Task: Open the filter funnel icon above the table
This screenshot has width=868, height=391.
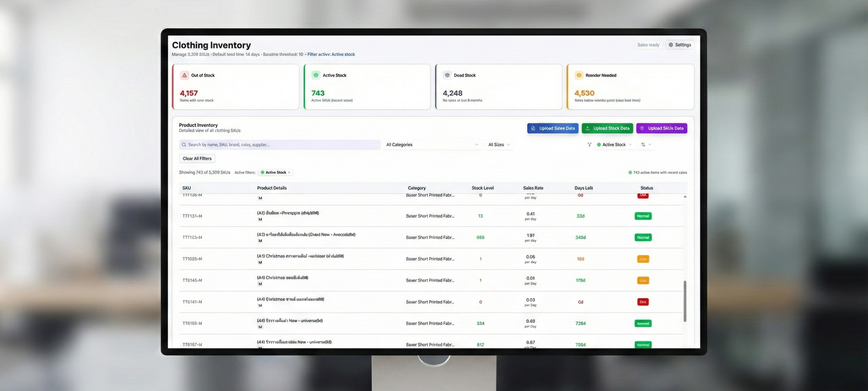Action: click(x=589, y=145)
